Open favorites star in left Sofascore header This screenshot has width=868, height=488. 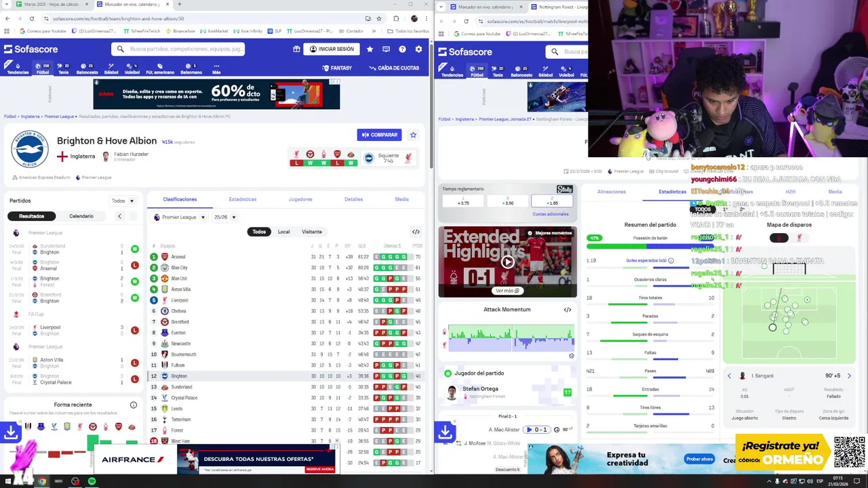coord(370,49)
